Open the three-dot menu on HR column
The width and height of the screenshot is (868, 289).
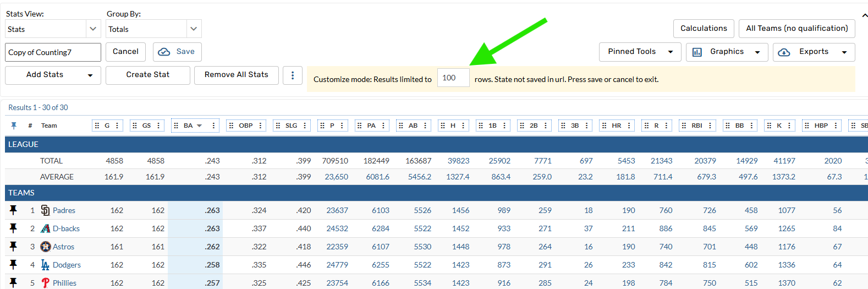pos(629,126)
